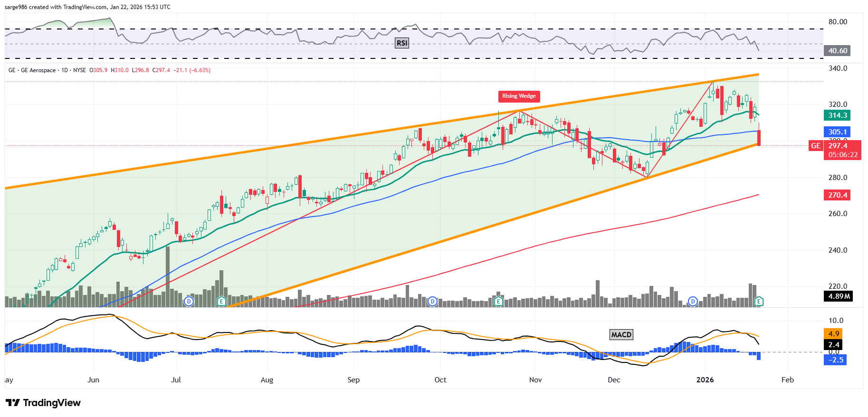Open the earnings marker in late October

pyautogui.click(x=498, y=301)
